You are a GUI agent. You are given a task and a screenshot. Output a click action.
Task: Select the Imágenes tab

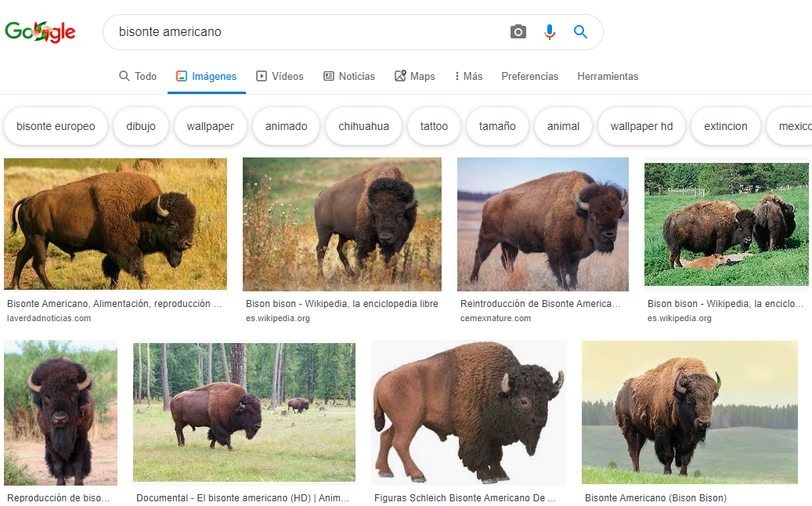pyautogui.click(x=206, y=76)
